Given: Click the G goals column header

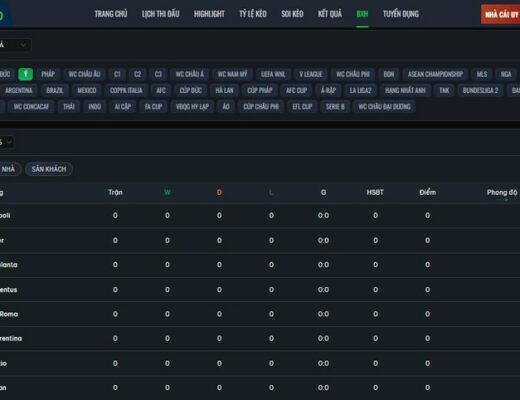Looking at the screenshot, I should coord(323,192).
